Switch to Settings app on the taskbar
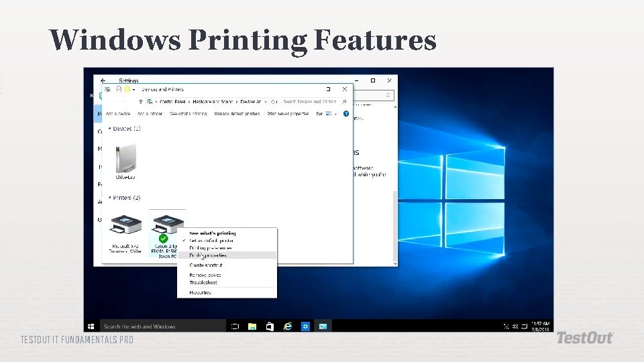Viewport: 644px width, 362px height. pyautogui.click(x=305, y=326)
